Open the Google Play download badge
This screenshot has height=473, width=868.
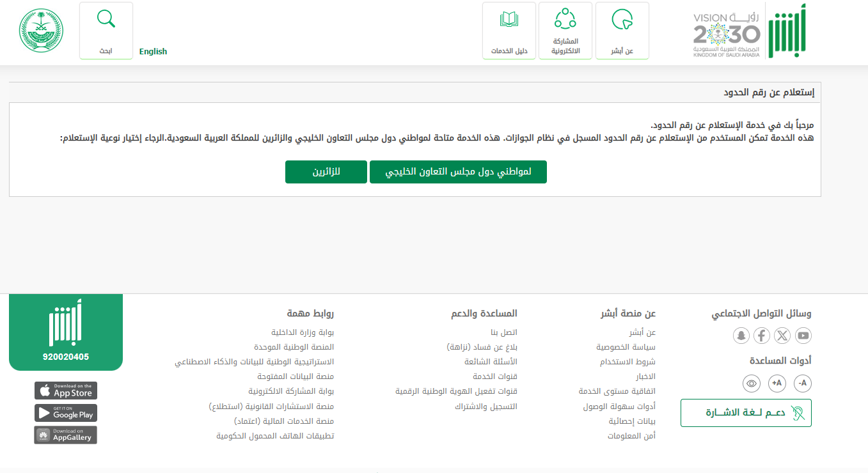[66, 413]
